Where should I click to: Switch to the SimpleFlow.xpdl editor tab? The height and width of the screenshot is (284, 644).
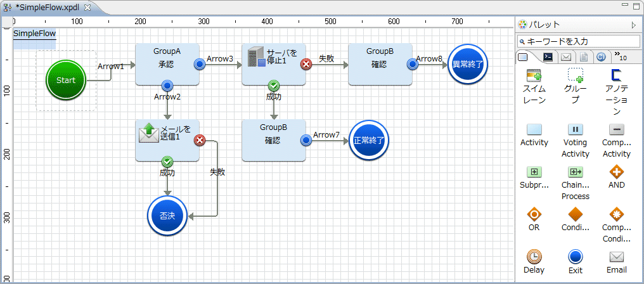48,8
